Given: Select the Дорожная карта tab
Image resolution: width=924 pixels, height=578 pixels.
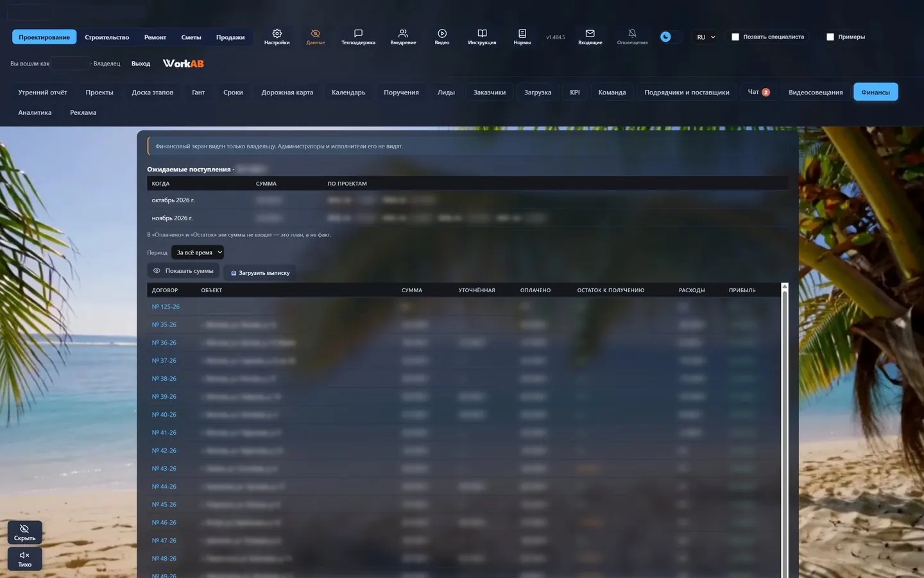Looking at the screenshot, I should pos(287,92).
